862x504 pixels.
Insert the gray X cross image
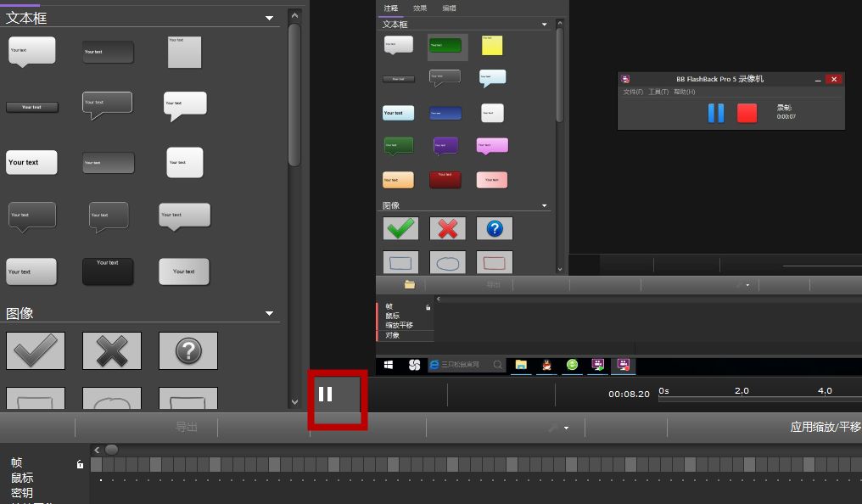pyautogui.click(x=112, y=350)
